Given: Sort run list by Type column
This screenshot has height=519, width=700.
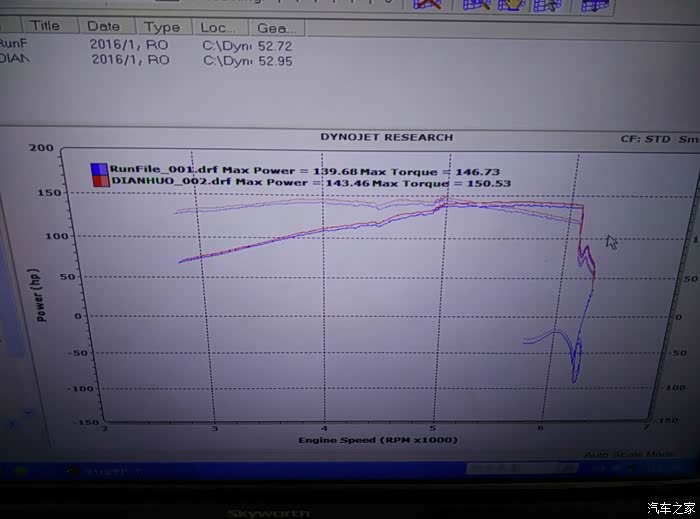Looking at the screenshot, I should [x=163, y=27].
